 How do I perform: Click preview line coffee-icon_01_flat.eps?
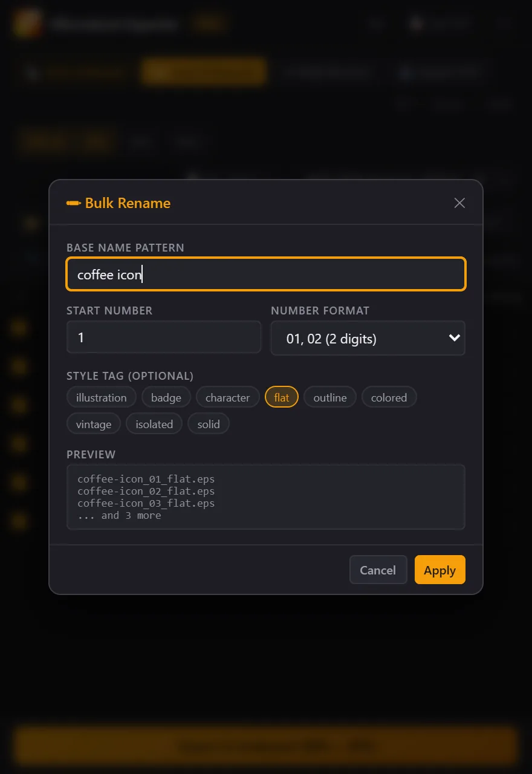pos(146,479)
